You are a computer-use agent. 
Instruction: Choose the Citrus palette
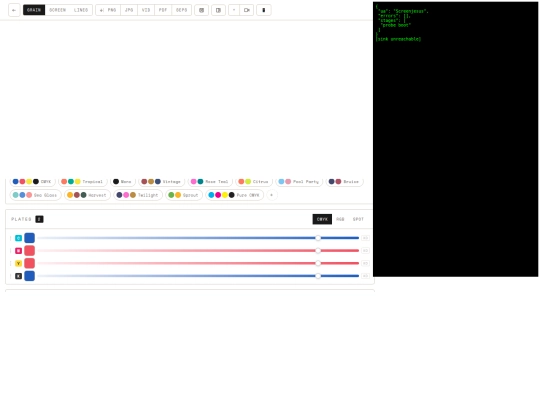pyautogui.click(x=254, y=181)
